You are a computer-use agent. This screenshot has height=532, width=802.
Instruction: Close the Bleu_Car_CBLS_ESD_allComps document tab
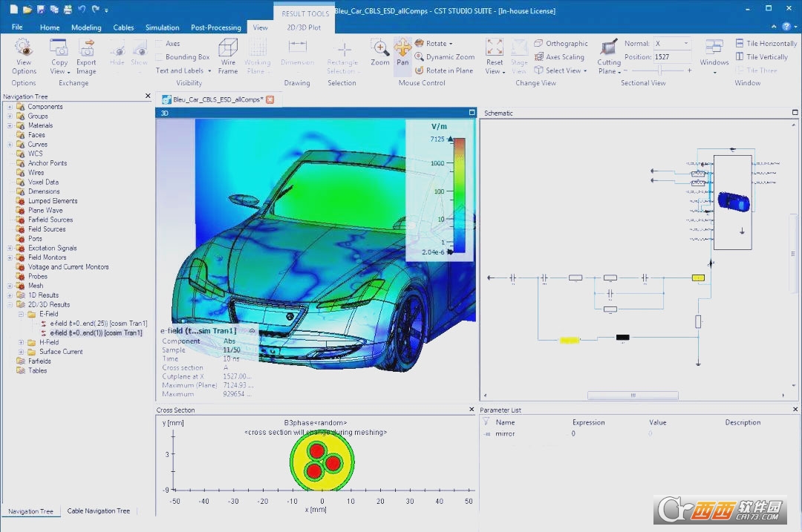270,99
